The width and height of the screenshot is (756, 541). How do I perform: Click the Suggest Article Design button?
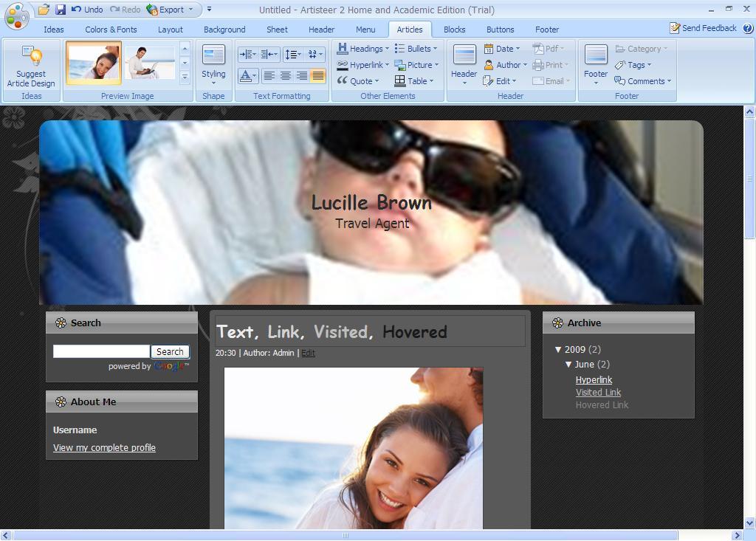coord(31,66)
